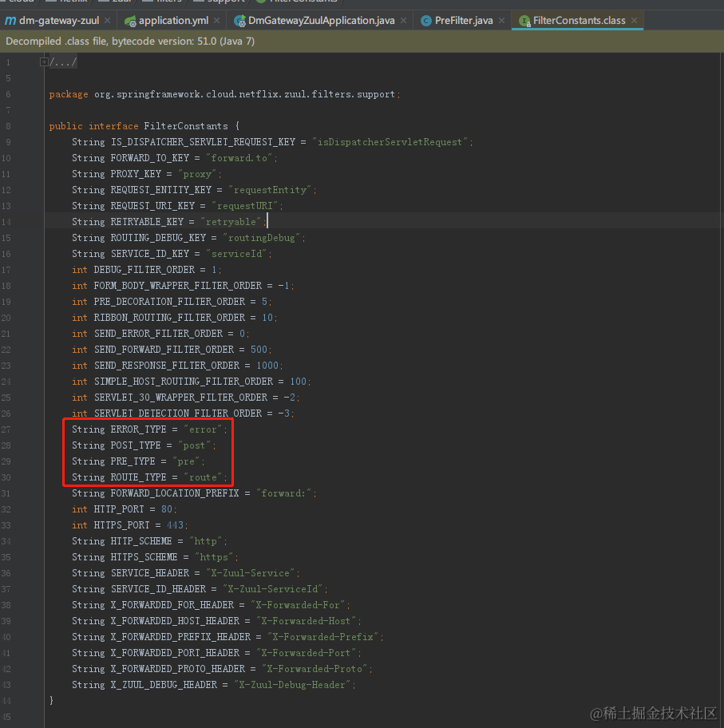Click the ROUTE_TYPE constant
The height and width of the screenshot is (728, 724).
[138, 477]
